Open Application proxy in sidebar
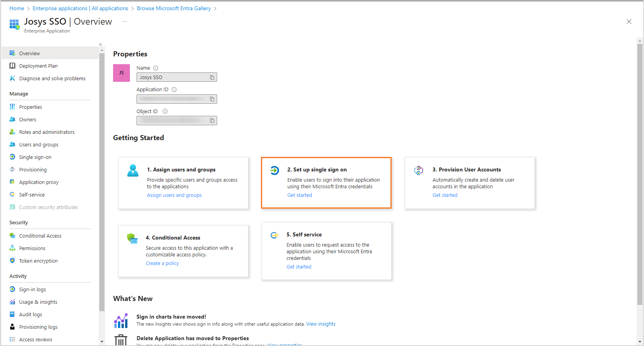The width and height of the screenshot is (644, 346). point(50,182)
